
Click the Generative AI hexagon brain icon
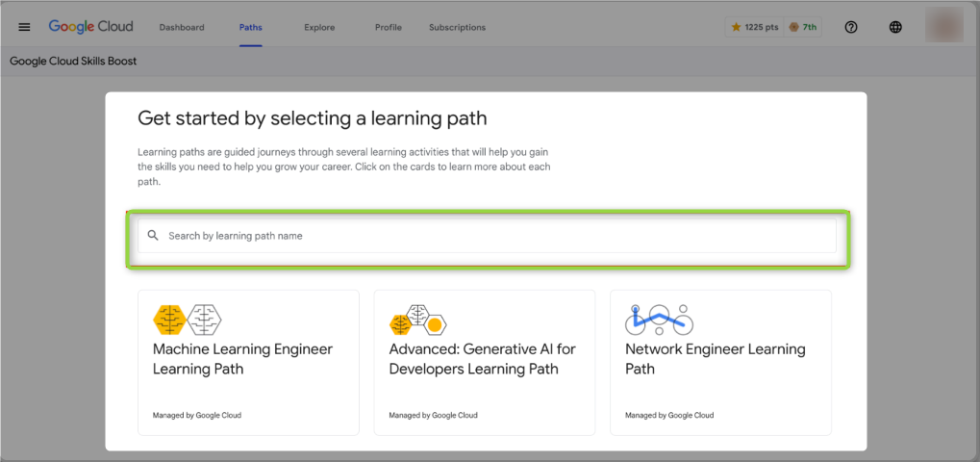pyautogui.click(x=418, y=321)
